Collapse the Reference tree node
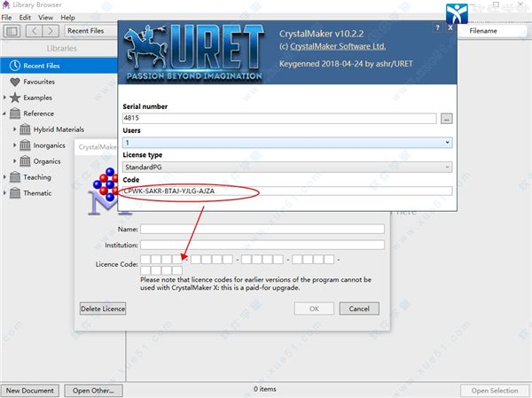This screenshot has width=532, height=398. coord(4,113)
